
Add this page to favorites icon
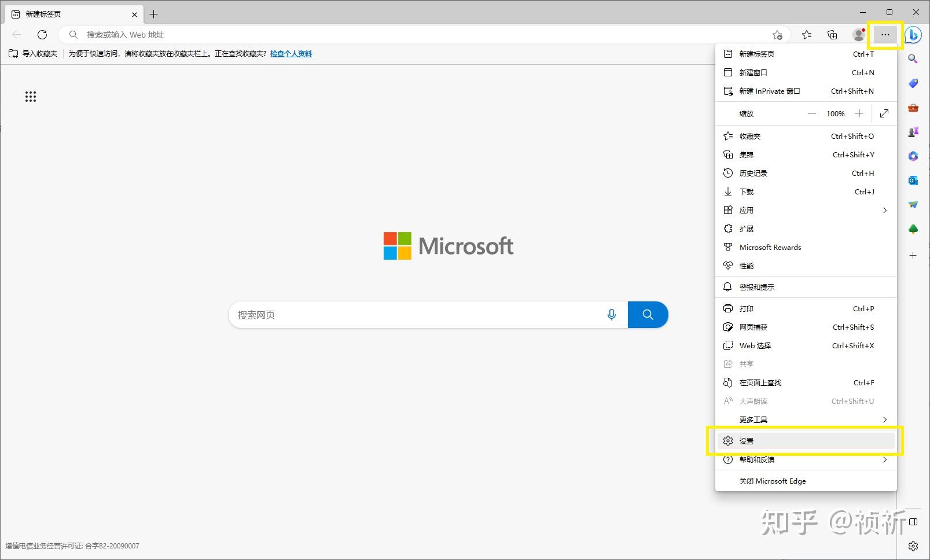[x=777, y=35]
